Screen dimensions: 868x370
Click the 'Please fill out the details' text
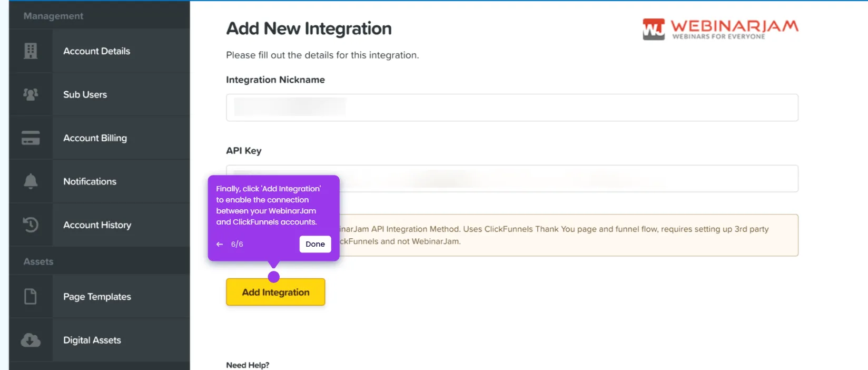[322, 55]
